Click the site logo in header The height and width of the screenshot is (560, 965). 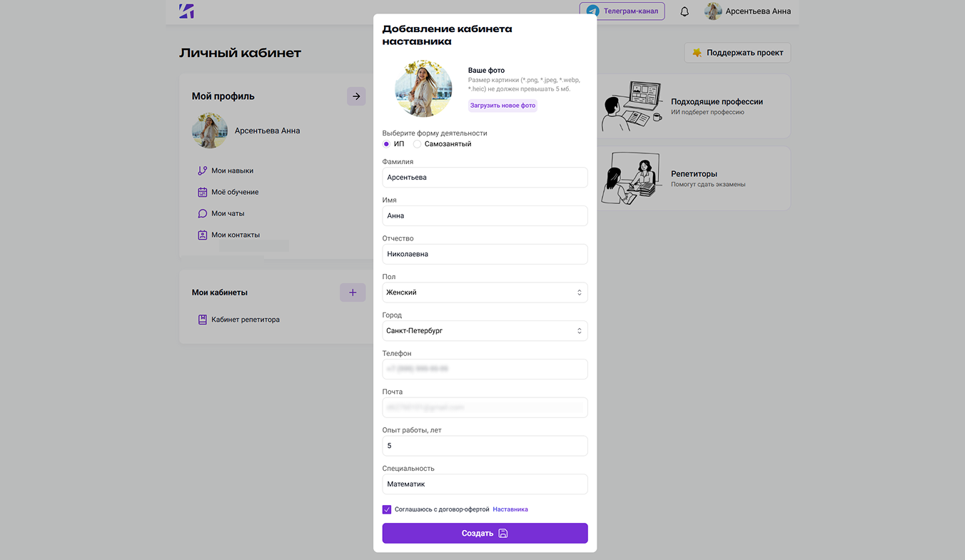[186, 11]
